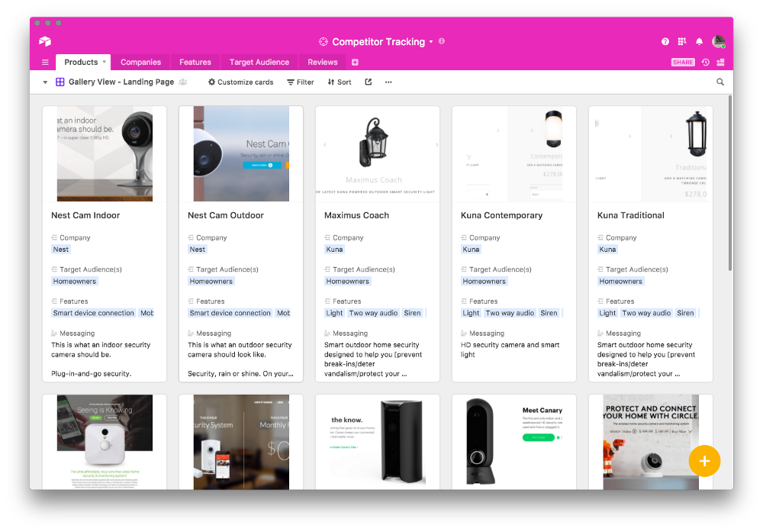This screenshot has height=532, width=763.
Task: Open the apps grid icon
Action: click(682, 42)
